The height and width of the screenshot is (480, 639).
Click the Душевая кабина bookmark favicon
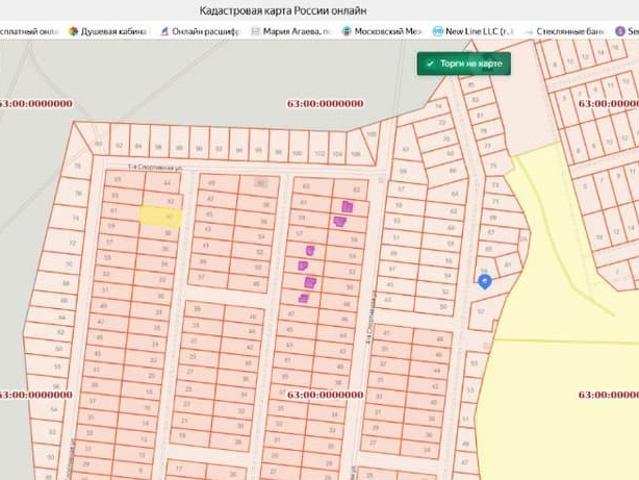73,32
